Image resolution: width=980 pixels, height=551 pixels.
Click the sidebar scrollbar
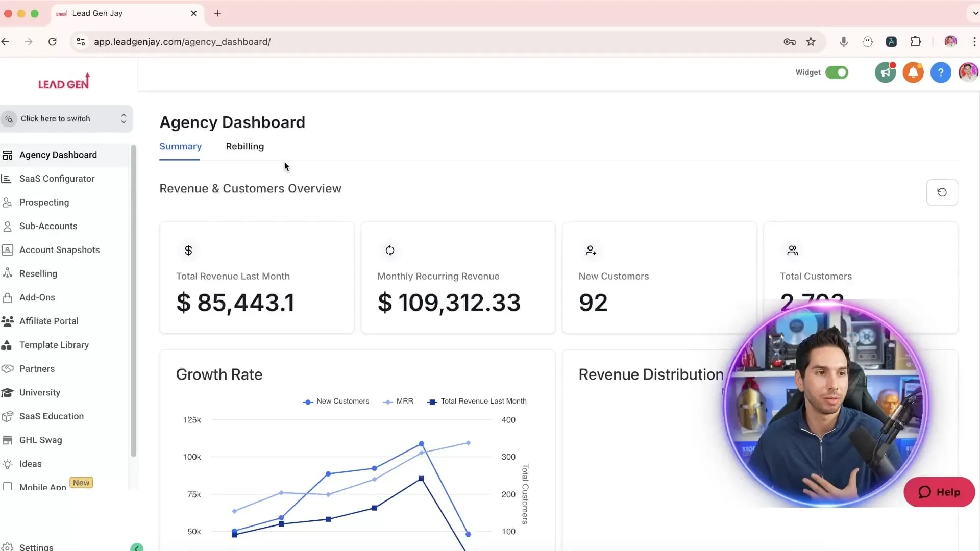(x=133, y=301)
